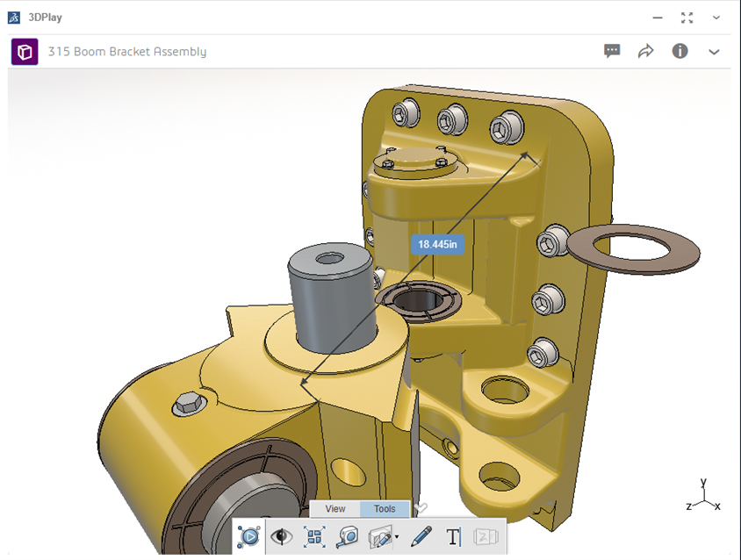This screenshot has height=560, width=741.
Task: Open the comments panel icon
Action: click(x=612, y=51)
